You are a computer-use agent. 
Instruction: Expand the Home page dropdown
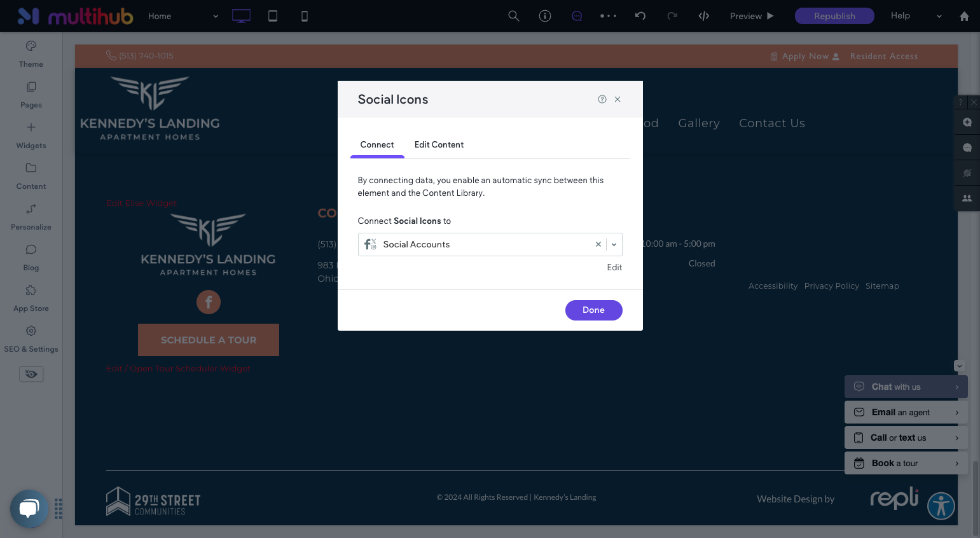[216, 17]
